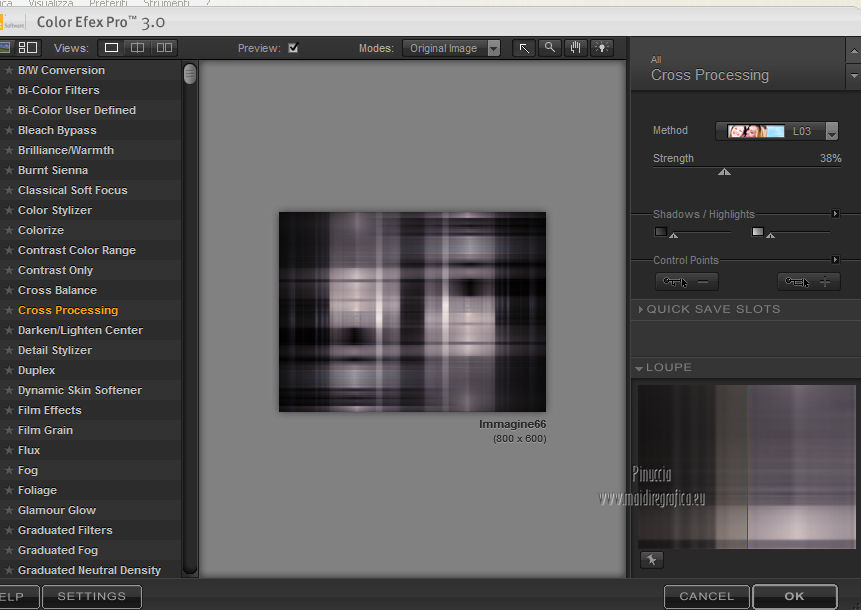Toggle the Preview checkbox
This screenshot has width=861, height=610.
[293, 48]
